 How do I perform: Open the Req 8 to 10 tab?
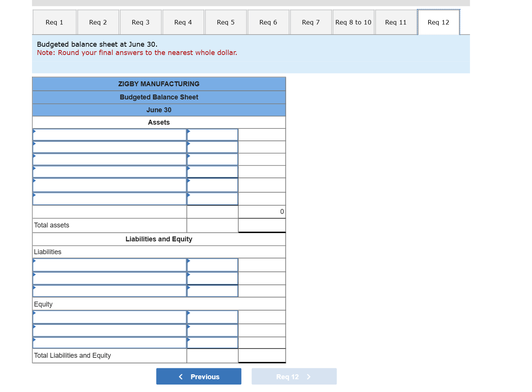pyautogui.click(x=353, y=22)
